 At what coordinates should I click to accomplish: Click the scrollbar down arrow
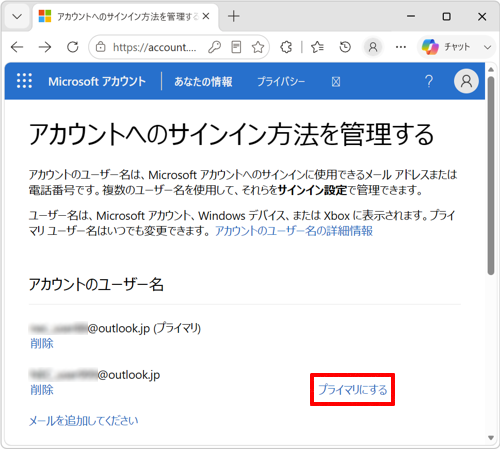pos(491,438)
